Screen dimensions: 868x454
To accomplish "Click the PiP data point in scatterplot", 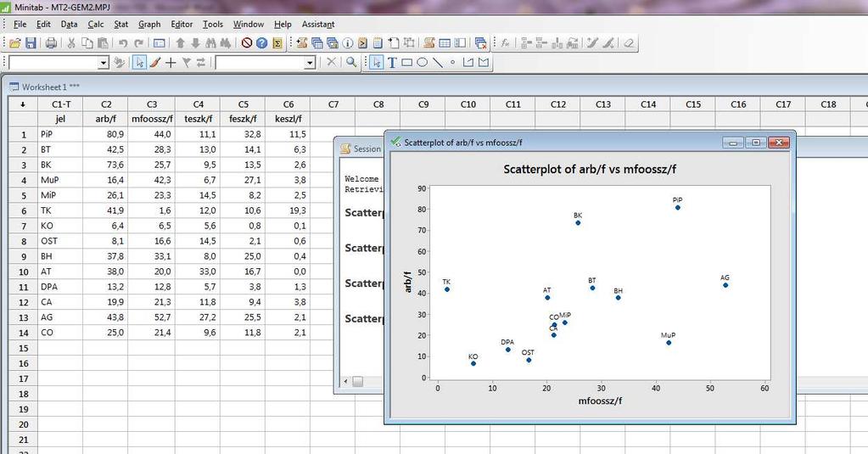I will pos(678,208).
